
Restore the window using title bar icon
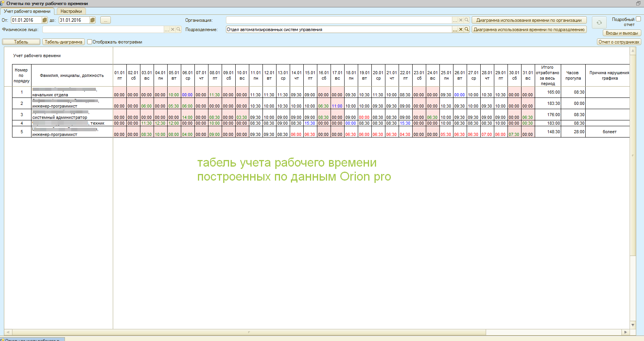click(638, 3)
